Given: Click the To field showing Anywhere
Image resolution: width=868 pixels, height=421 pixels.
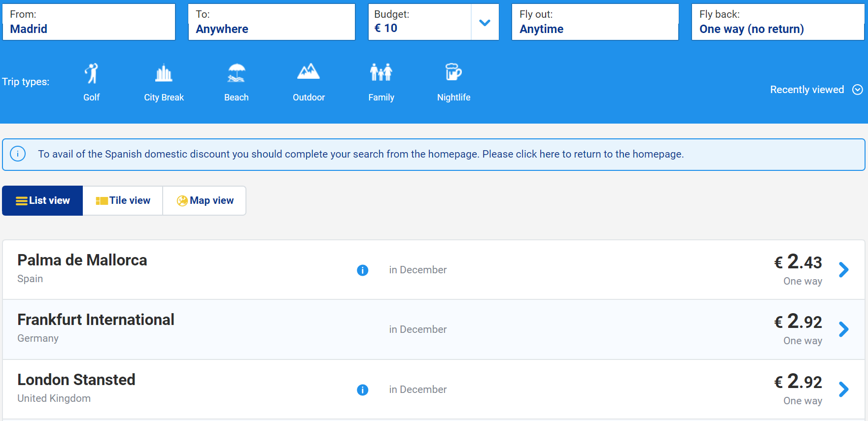Looking at the screenshot, I should coord(271,22).
